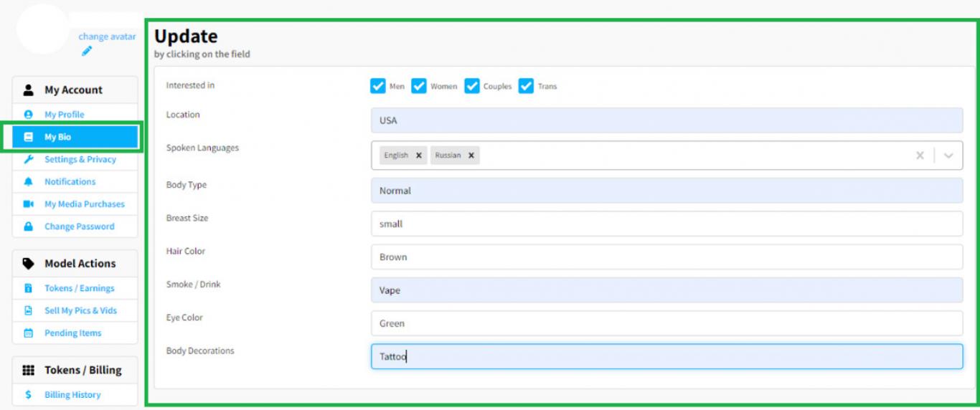This screenshot has height=410, width=980.
Task: Toggle the Couples checkbox
Action: pyautogui.click(x=472, y=86)
